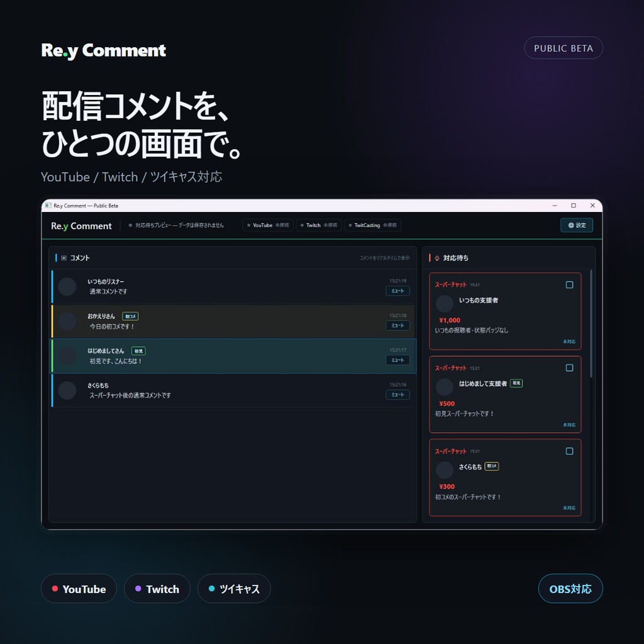Click the コメントをリアルタイムで表示 hint text

point(384,258)
